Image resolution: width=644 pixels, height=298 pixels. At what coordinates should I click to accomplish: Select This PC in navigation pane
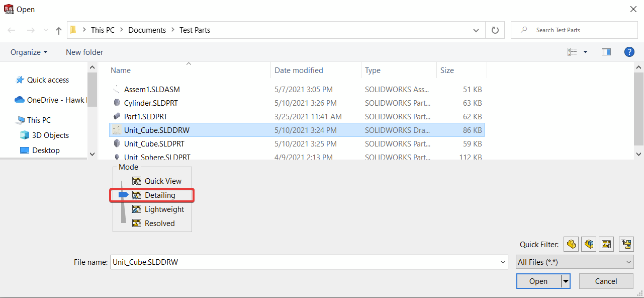pyautogui.click(x=39, y=120)
